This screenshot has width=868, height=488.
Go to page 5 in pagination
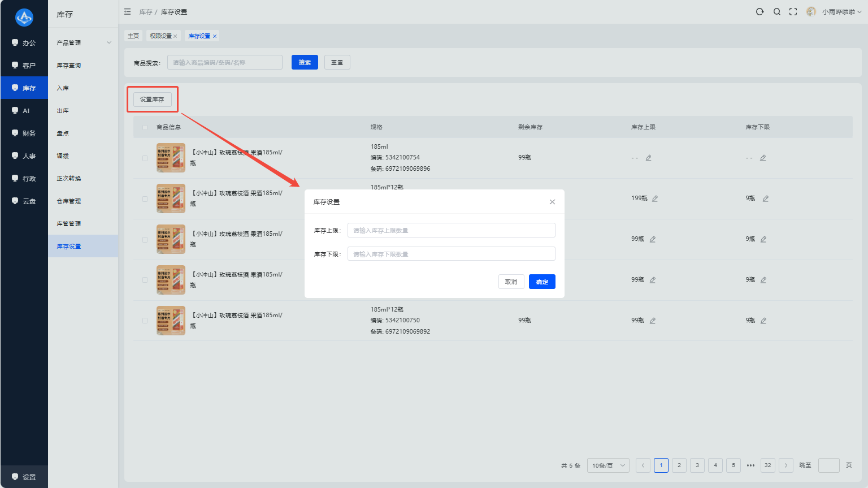[734, 465]
